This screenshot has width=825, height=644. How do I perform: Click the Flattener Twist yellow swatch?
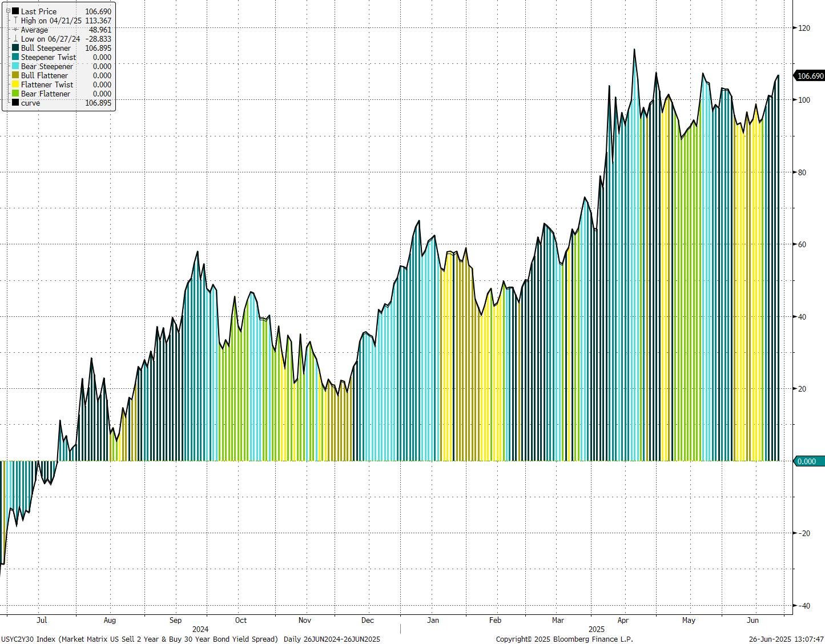[x=15, y=84]
